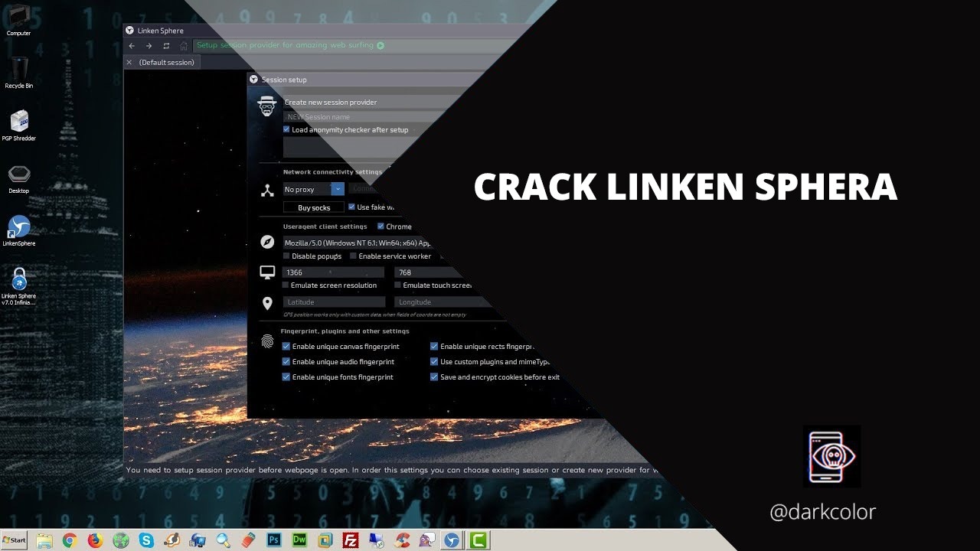This screenshot has width=980, height=551.
Task: Open the LinkenSphere desktop shortcut
Action: pos(19,227)
